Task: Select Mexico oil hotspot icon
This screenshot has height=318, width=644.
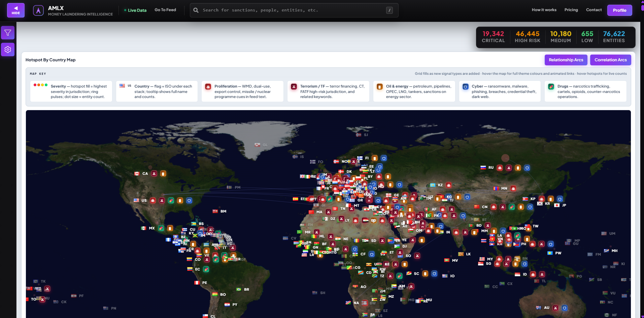Action: (x=170, y=228)
